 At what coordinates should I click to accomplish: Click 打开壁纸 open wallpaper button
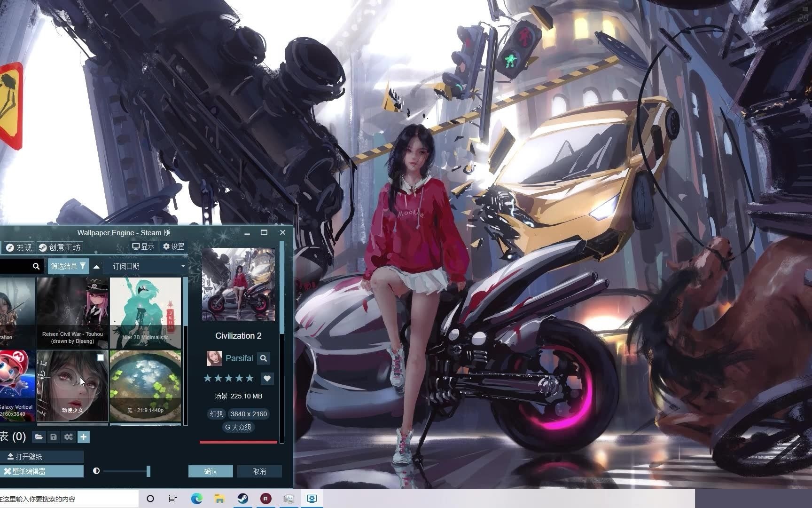41,456
